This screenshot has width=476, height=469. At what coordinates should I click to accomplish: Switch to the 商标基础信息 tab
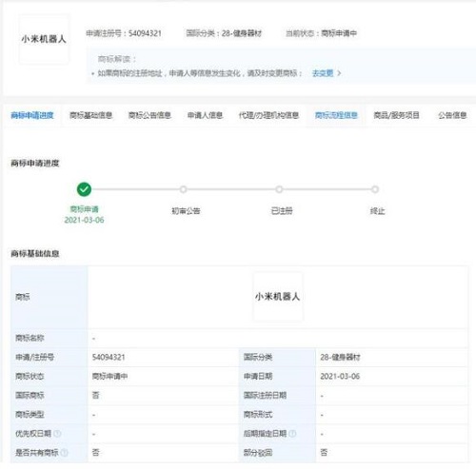pyautogui.click(x=90, y=115)
